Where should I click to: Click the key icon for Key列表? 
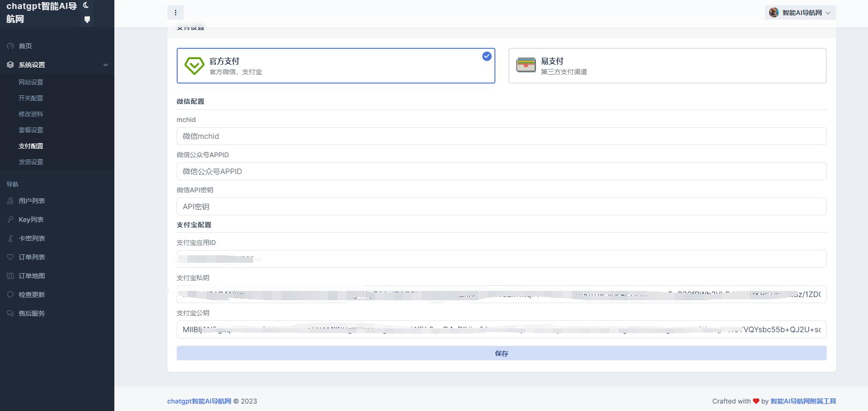(10, 220)
